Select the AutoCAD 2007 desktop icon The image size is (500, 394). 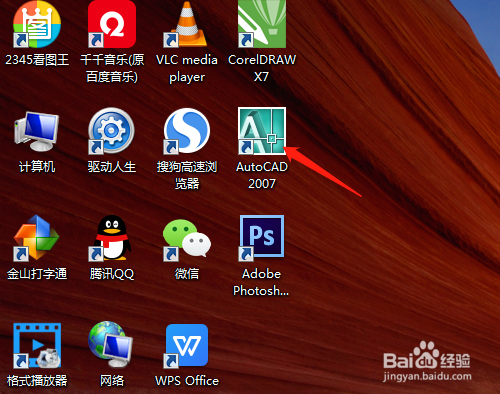pos(262,131)
